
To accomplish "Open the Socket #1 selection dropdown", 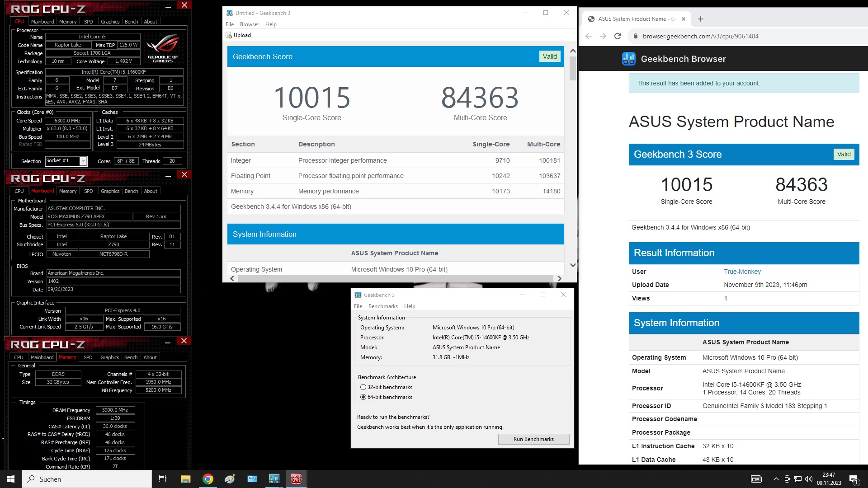I will (x=83, y=161).
